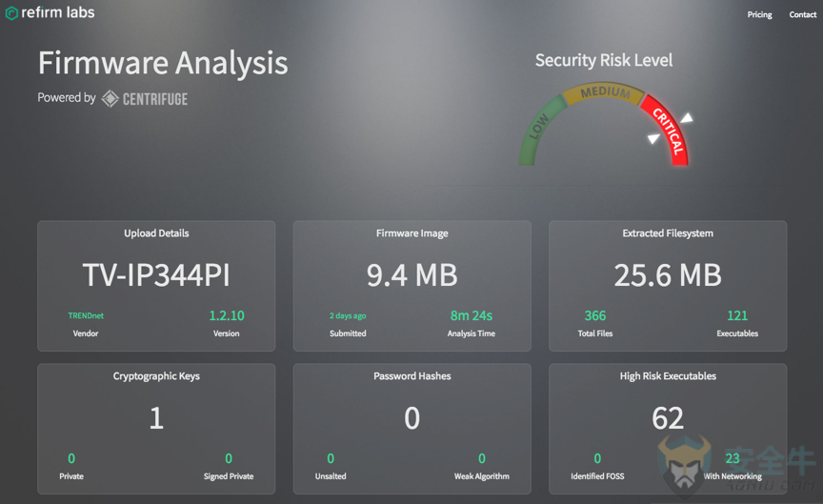This screenshot has height=504, width=823.
Task: Click the refirm labs brand name
Action: (58, 12)
